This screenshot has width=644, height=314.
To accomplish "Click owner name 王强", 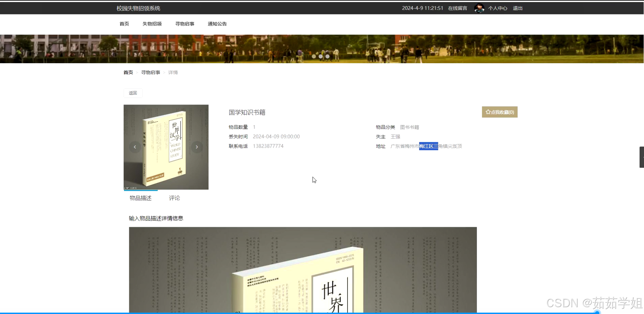I will pos(395,137).
